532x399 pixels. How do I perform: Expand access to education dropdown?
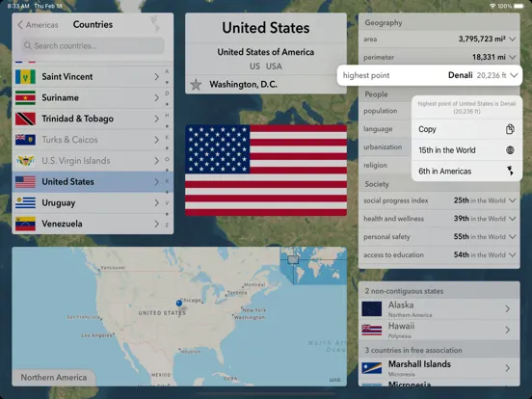[513, 254]
